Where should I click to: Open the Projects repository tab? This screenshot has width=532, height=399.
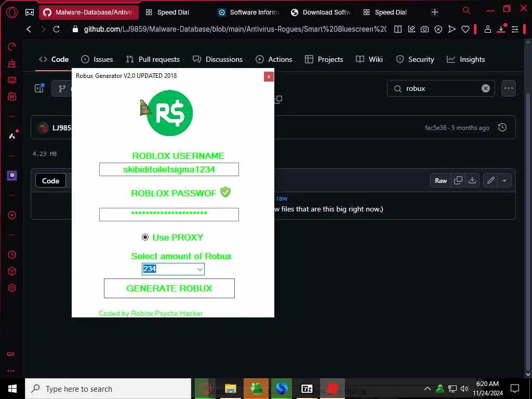(x=324, y=59)
